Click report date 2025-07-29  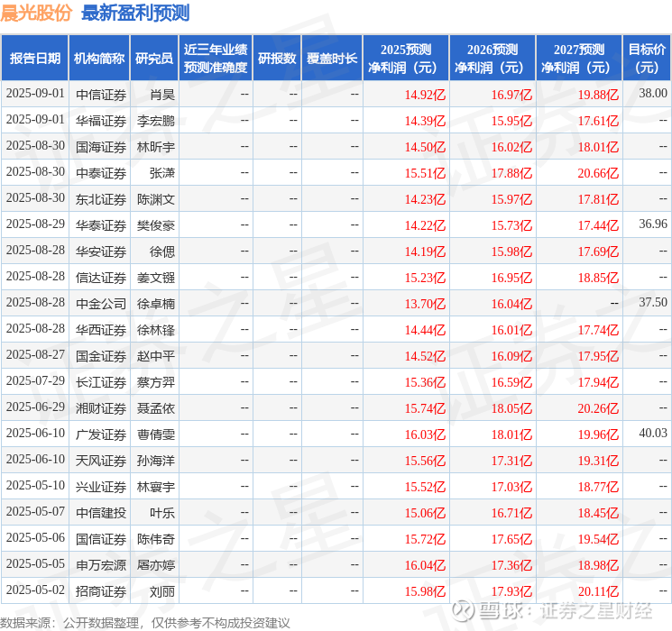click(x=35, y=380)
